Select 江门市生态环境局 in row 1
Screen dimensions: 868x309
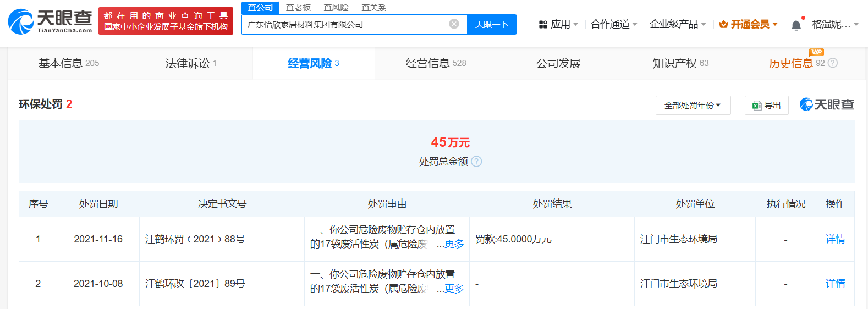click(x=679, y=239)
